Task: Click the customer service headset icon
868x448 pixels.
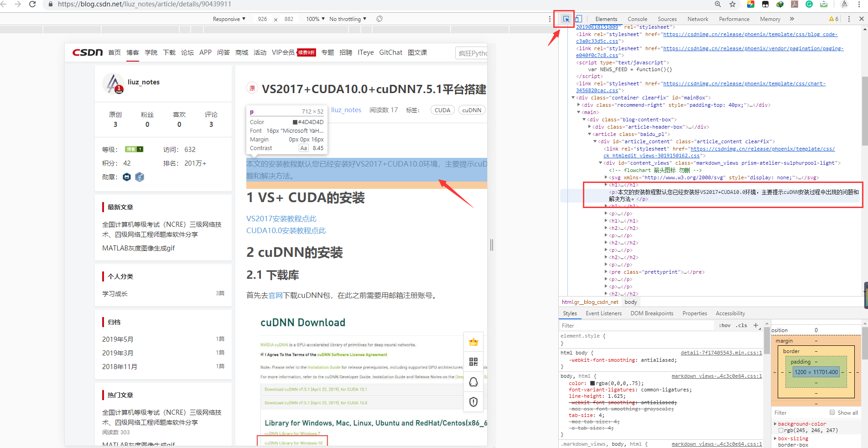Action: pos(473,382)
